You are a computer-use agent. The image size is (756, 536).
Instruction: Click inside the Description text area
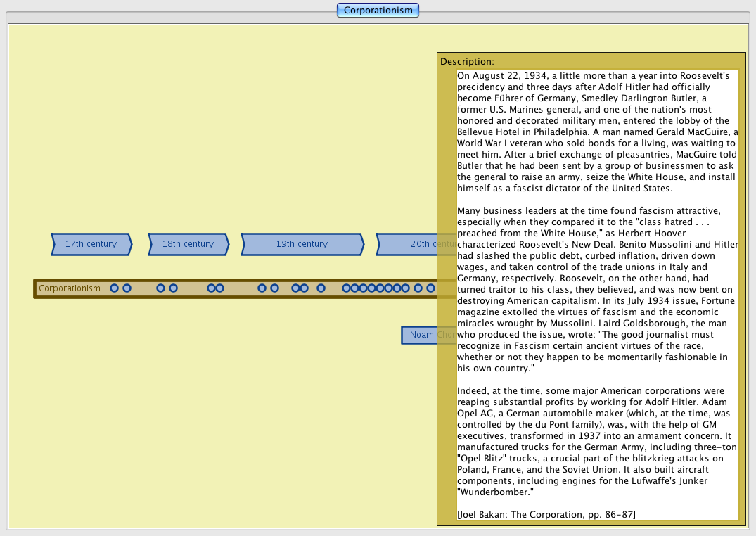tap(596, 281)
